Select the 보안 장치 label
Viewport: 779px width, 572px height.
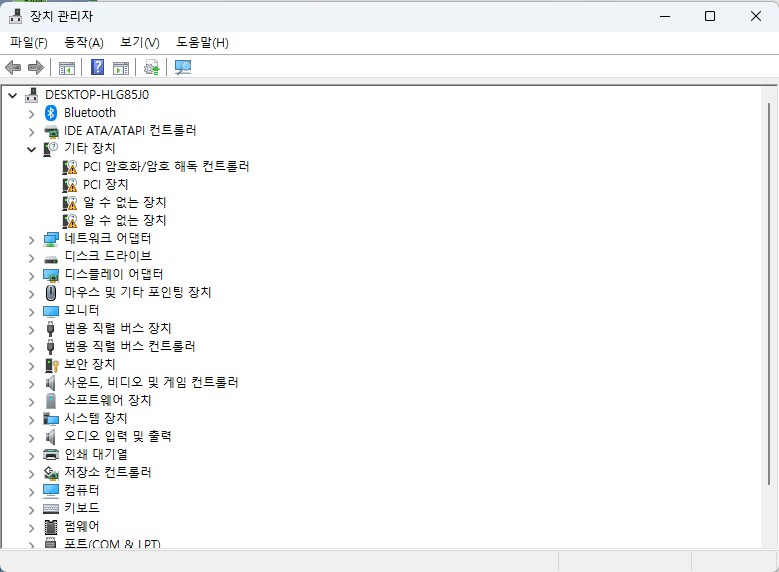90,364
